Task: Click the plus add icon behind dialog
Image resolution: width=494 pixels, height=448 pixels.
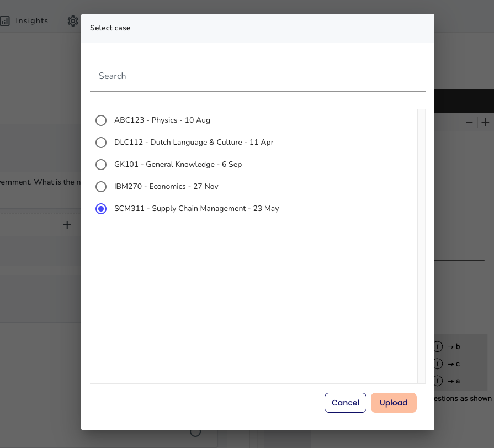Action: (67, 225)
